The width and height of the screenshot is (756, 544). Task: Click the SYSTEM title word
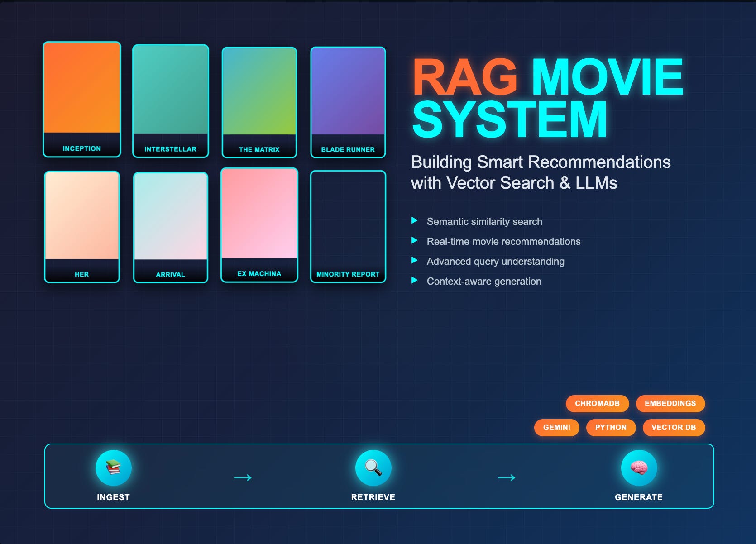tap(509, 119)
